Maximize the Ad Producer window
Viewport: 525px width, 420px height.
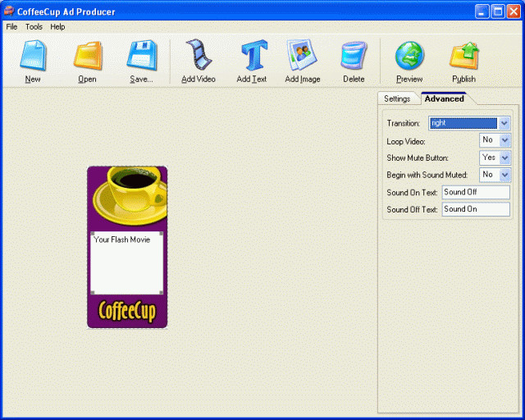tap(498, 11)
